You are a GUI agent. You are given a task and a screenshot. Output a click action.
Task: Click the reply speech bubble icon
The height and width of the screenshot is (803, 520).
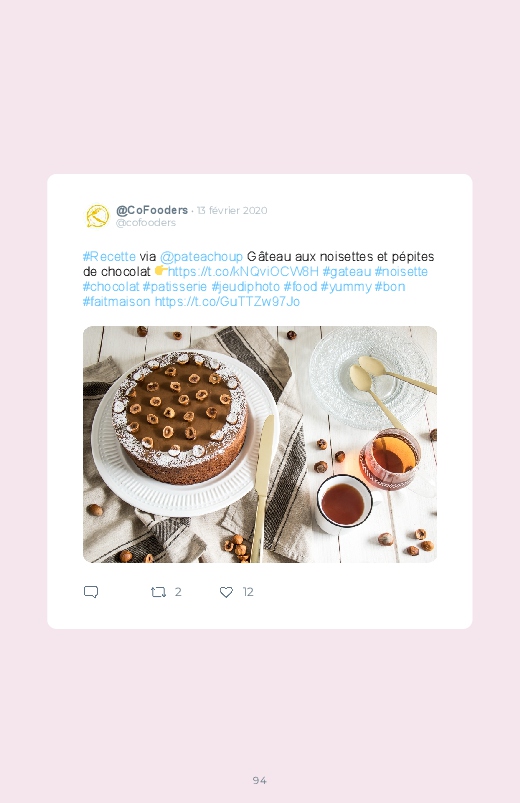(91, 592)
